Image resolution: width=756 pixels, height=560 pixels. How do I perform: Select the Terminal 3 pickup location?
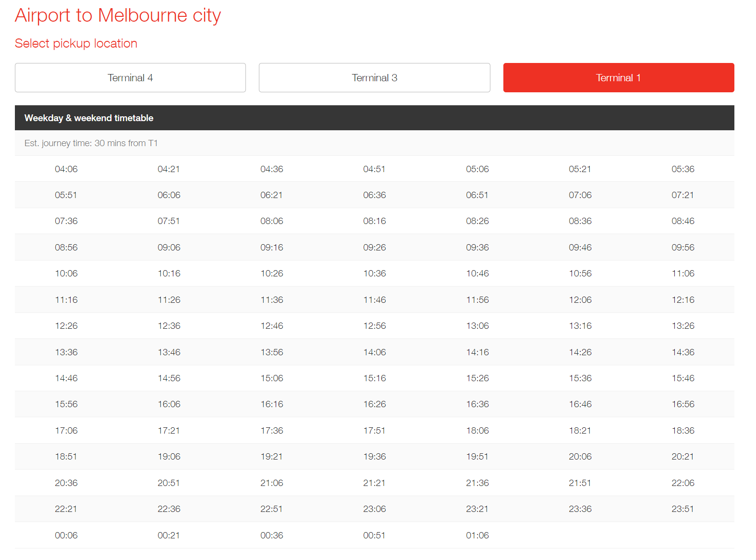(x=374, y=77)
